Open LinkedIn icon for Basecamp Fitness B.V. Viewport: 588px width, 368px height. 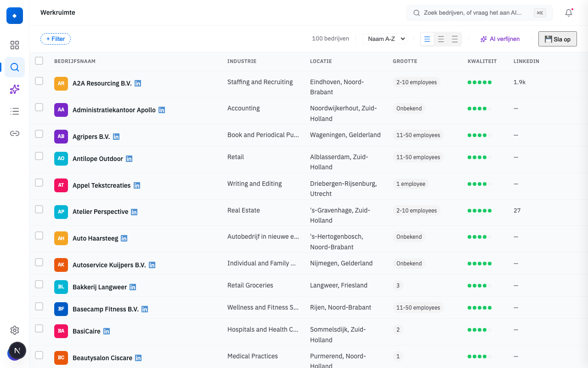(145, 309)
